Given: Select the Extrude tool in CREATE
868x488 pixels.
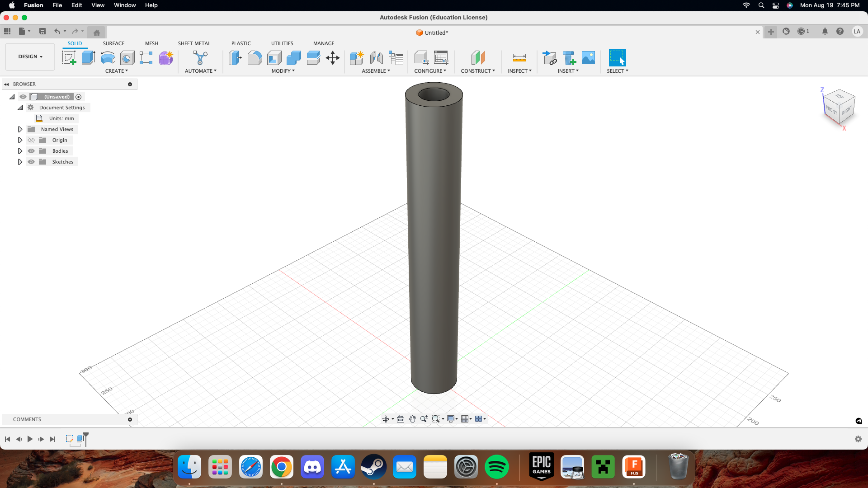Looking at the screenshot, I should click(88, 58).
